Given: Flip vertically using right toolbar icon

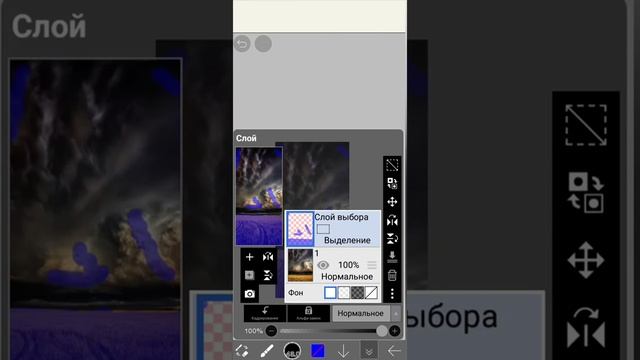Looking at the screenshot, I should click(x=392, y=238).
